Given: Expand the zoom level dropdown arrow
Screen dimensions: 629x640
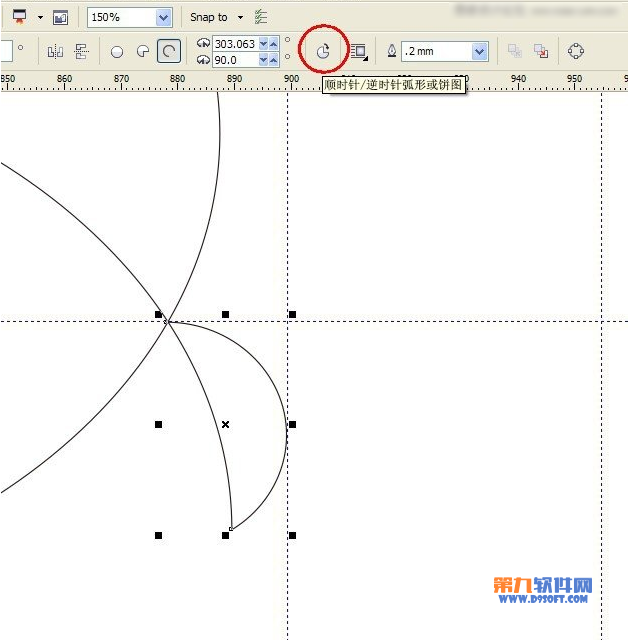Looking at the screenshot, I should pos(164,18).
